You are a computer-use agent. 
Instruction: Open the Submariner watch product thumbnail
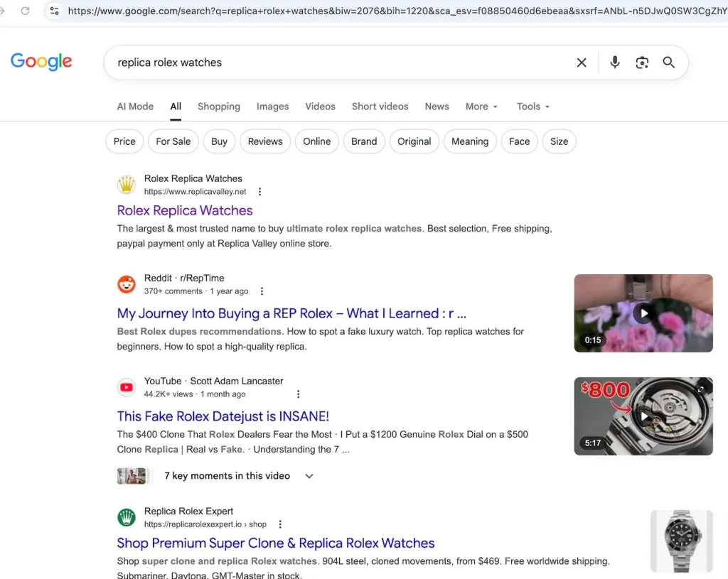[x=681, y=541]
